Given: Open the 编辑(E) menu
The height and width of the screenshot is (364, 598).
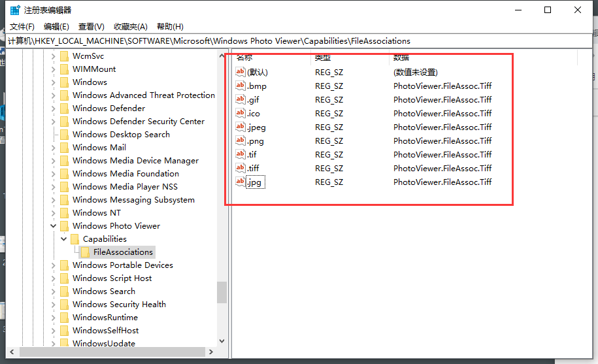Looking at the screenshot, I should click(x=56, y=27).
